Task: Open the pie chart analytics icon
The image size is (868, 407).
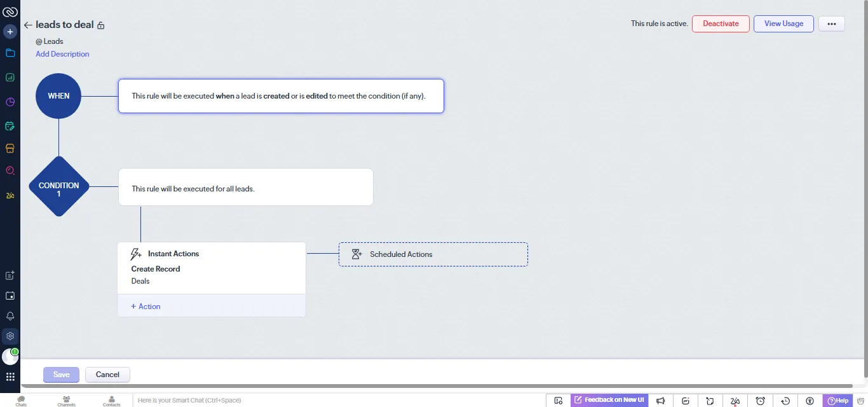Action: coord(10,102)
